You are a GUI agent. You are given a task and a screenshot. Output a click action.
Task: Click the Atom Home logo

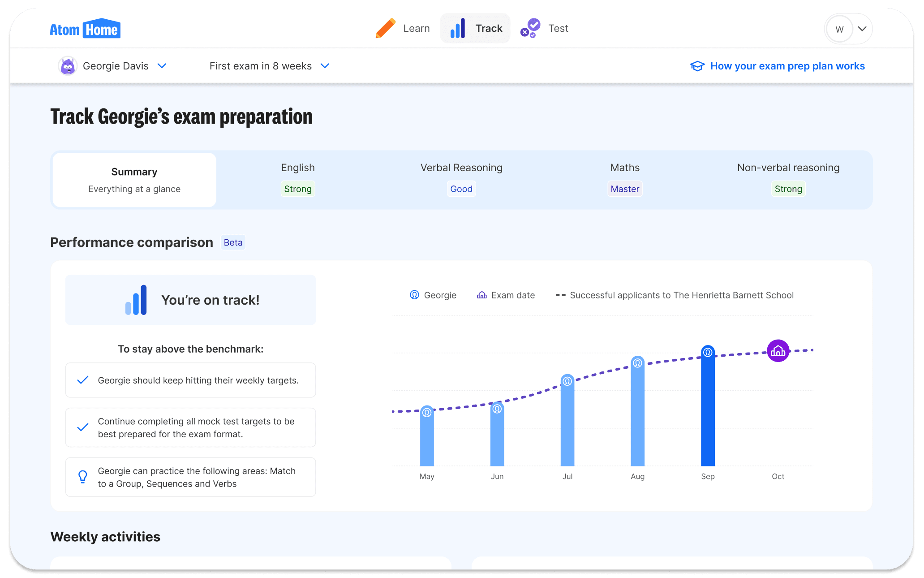tap(85, 29)
